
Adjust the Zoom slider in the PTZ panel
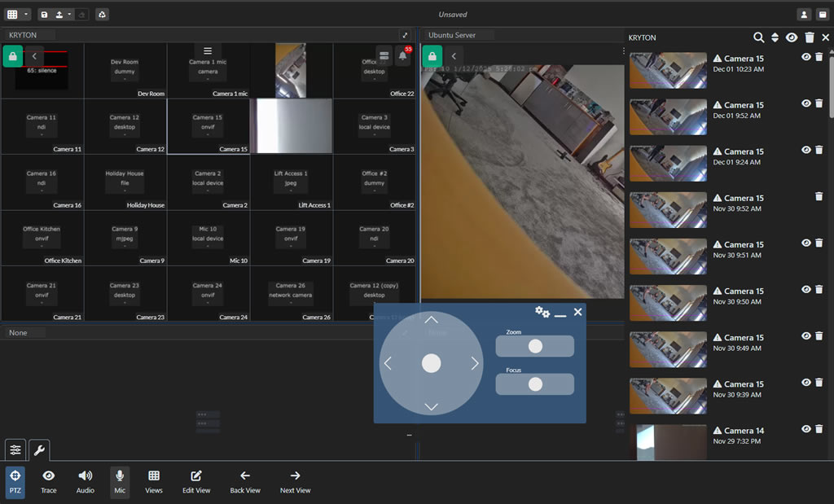click(x=534, y=346)
